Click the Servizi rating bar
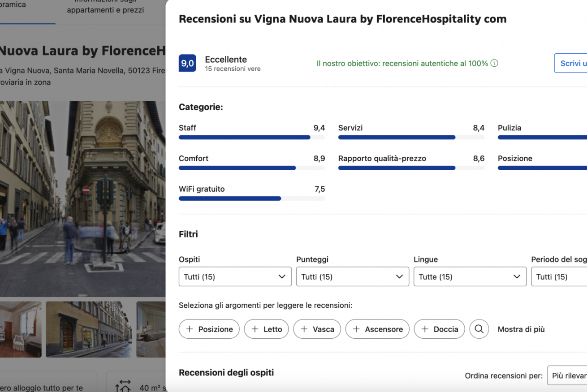The height and width of the screenshot is (392, 587). (411, 138)
